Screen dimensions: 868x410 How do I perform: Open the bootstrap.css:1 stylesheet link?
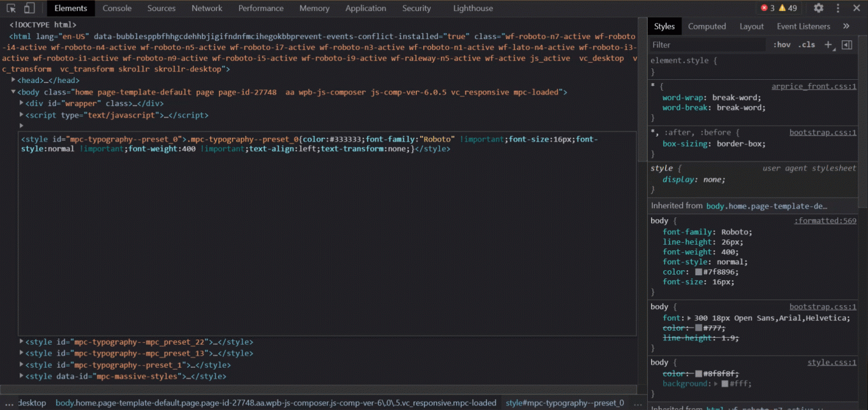pyautogui.click(x=822, y=132)
